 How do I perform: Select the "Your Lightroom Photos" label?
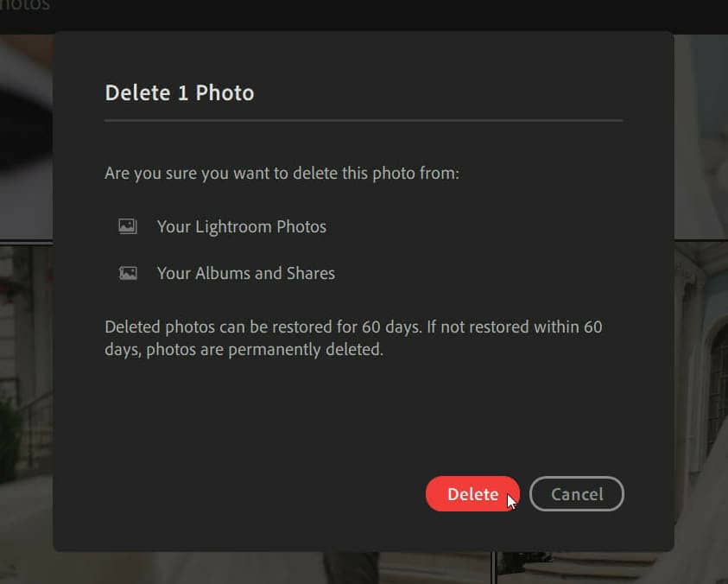242,226
